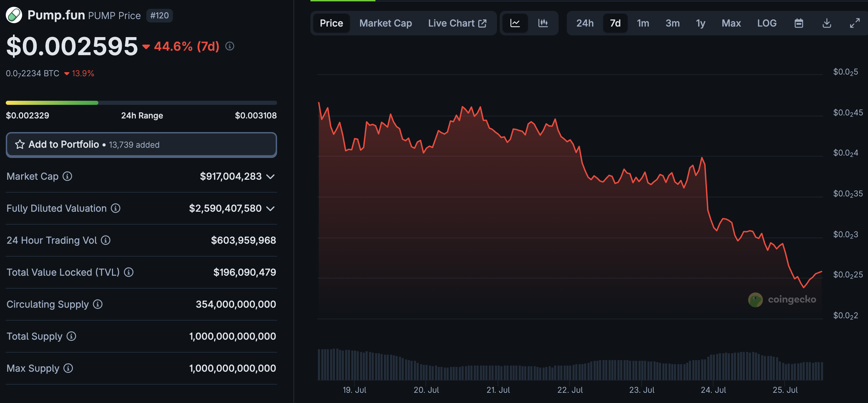Show Market Cap info tooltip icon
Viewport: 868px width, 403px height.
click(x=67, y=176)
